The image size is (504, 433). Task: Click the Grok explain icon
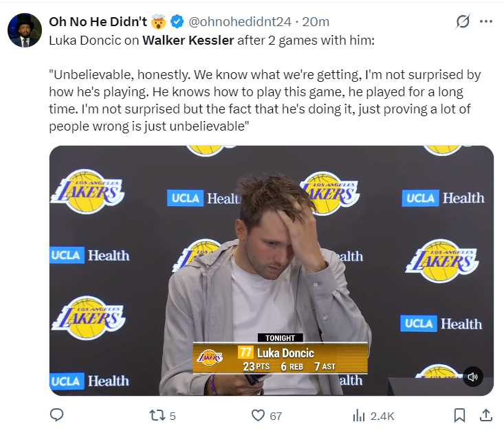coord(463,21)
